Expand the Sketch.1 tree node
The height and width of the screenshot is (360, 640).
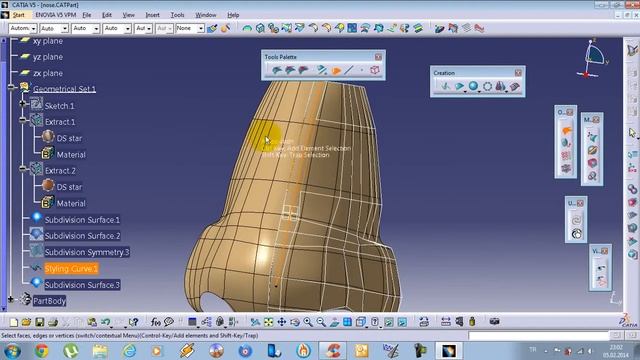coord(23,104)
